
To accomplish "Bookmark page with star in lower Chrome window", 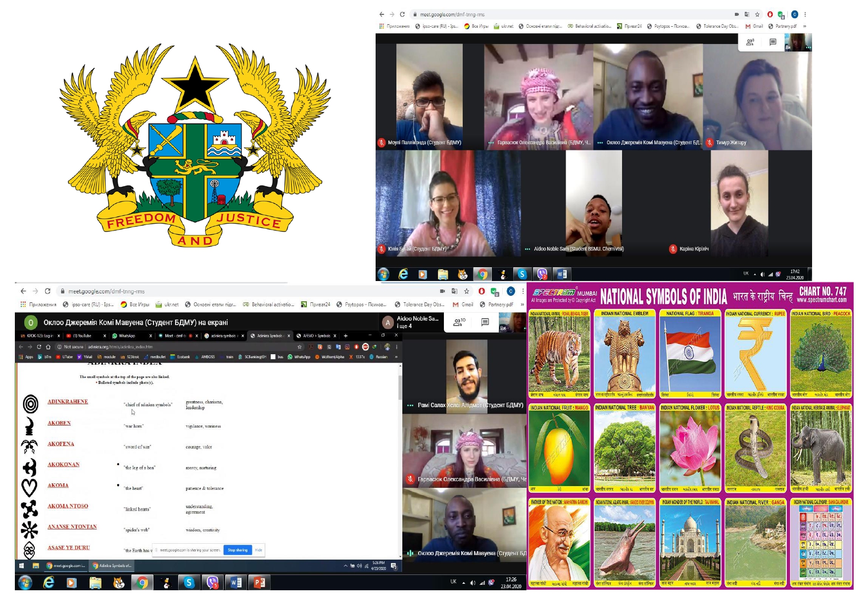I will tap(467, 291).
